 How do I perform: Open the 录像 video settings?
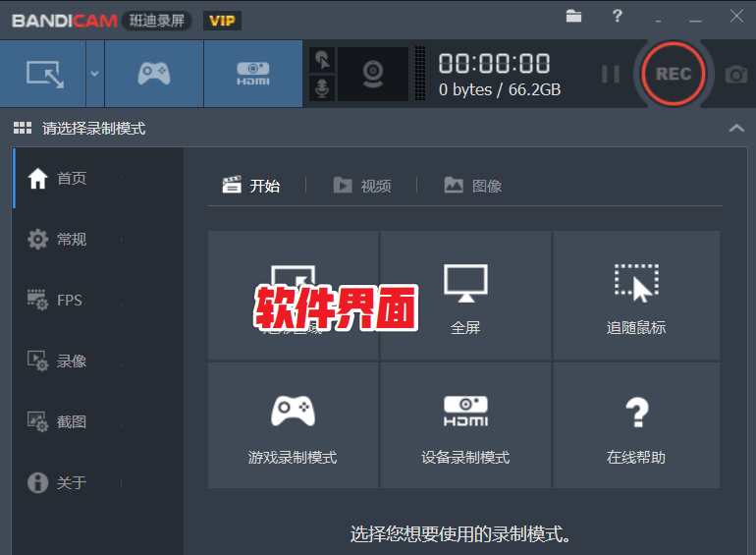point(99,361)
